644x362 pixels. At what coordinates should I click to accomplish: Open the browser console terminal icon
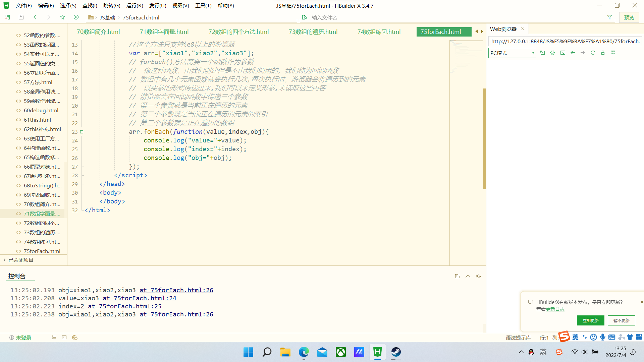coord(563,53)
